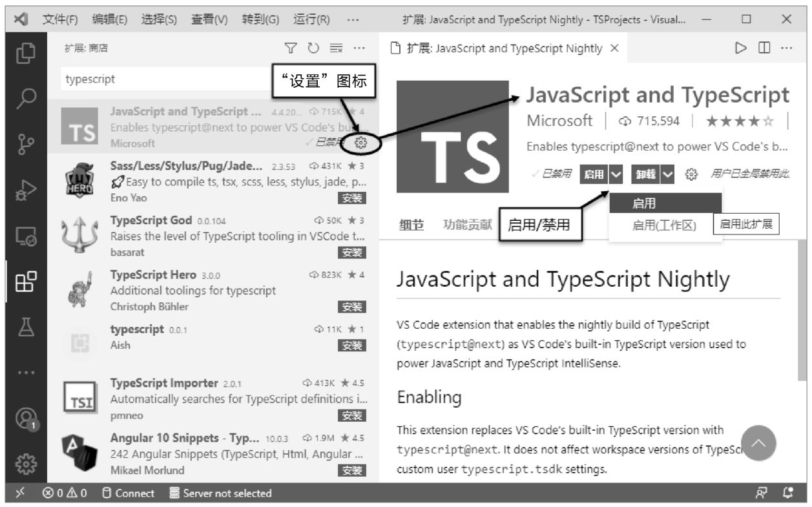Click gear icon beside the 卸载 button
Screen dimensions: 812x507
pos(691,174)
